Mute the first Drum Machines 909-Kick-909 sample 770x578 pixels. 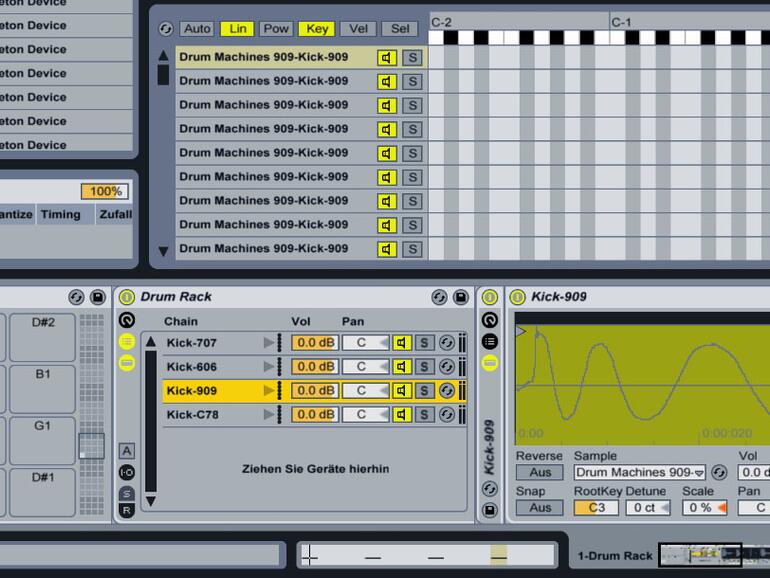[x=386, y=57]
